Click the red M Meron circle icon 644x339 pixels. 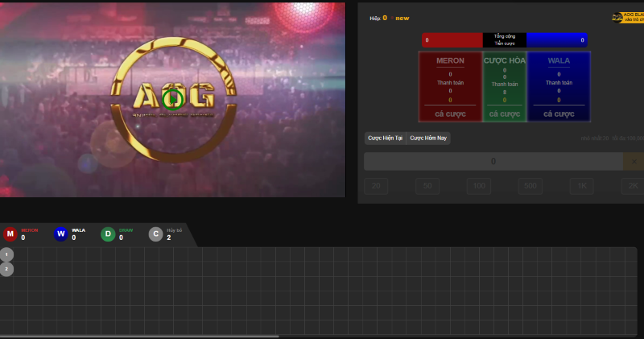pyautogui.click(x=10, y=234)
